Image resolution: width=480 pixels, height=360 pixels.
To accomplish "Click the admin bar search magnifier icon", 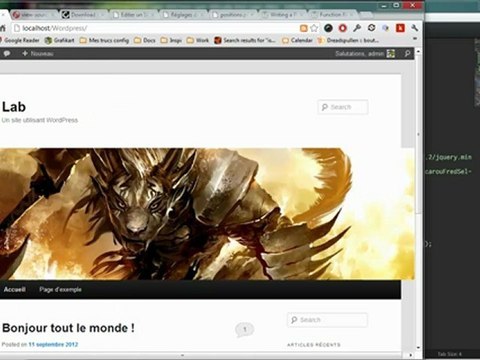I will [407, 53].
